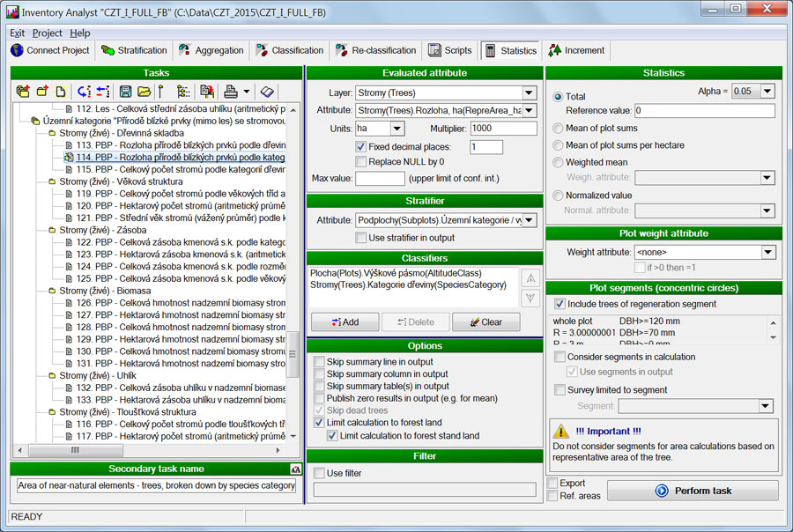Click the printer icon in Tasks toolbar

231,92
